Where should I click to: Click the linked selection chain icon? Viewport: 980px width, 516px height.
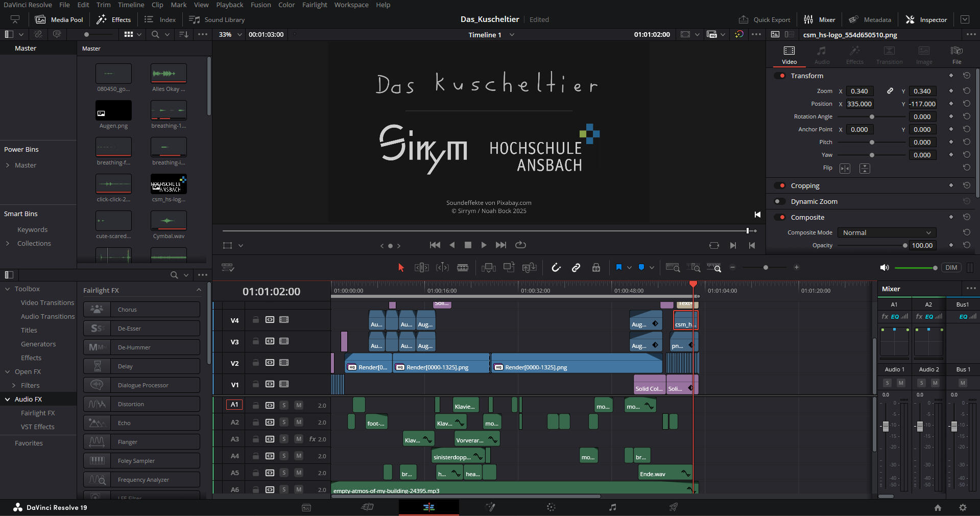point(576,268)
